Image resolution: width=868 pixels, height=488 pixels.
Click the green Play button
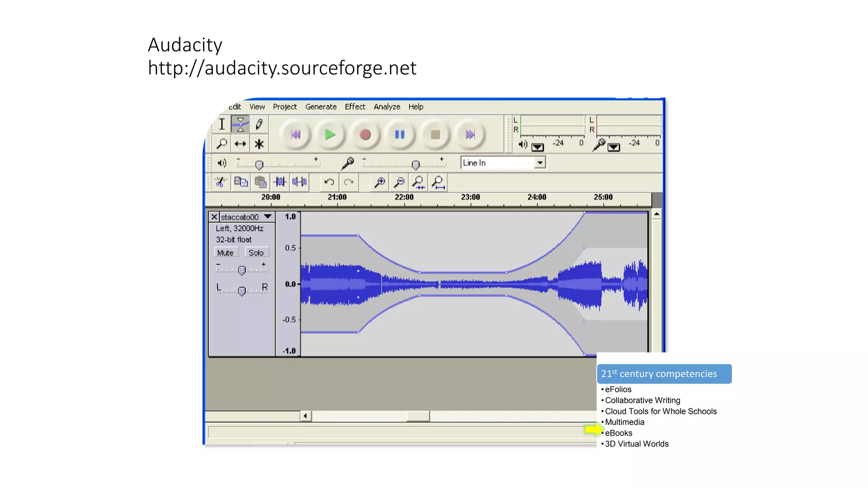(x=330, y=135)
